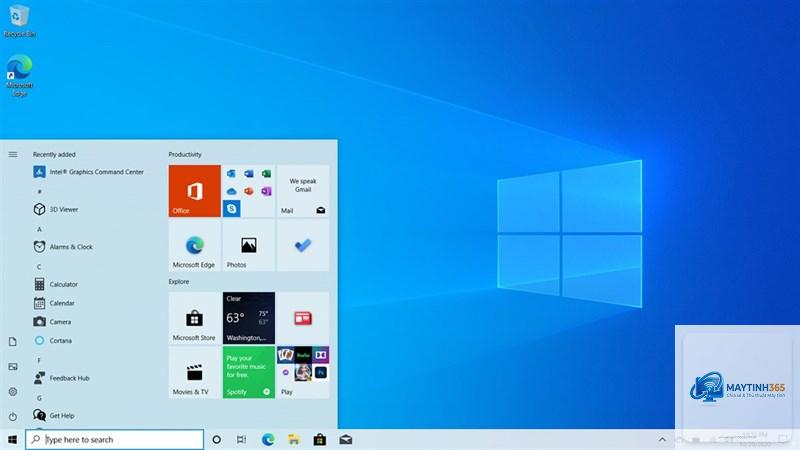The image size is (800, 450).
Task: Click the Power button in Start
Action: [13, 416]
